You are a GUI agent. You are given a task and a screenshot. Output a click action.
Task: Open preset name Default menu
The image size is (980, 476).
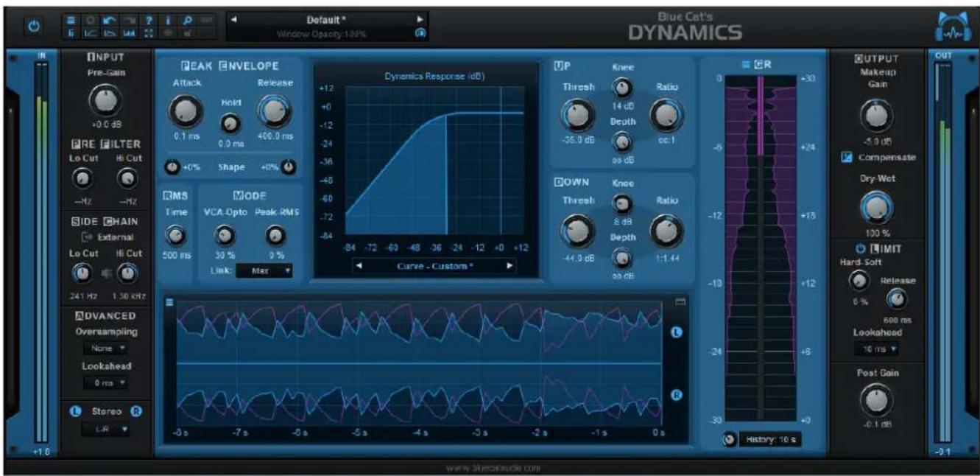[327, 20]
